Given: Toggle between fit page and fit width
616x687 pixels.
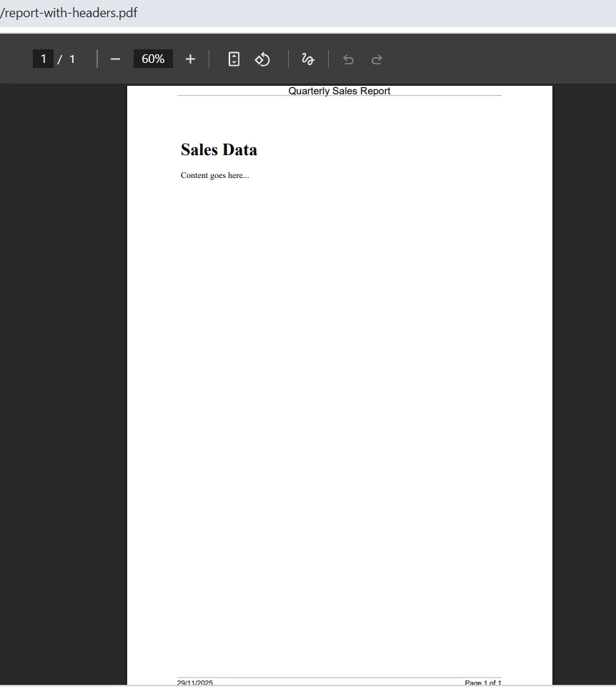Looking at the screenshot, I should 234,59.
